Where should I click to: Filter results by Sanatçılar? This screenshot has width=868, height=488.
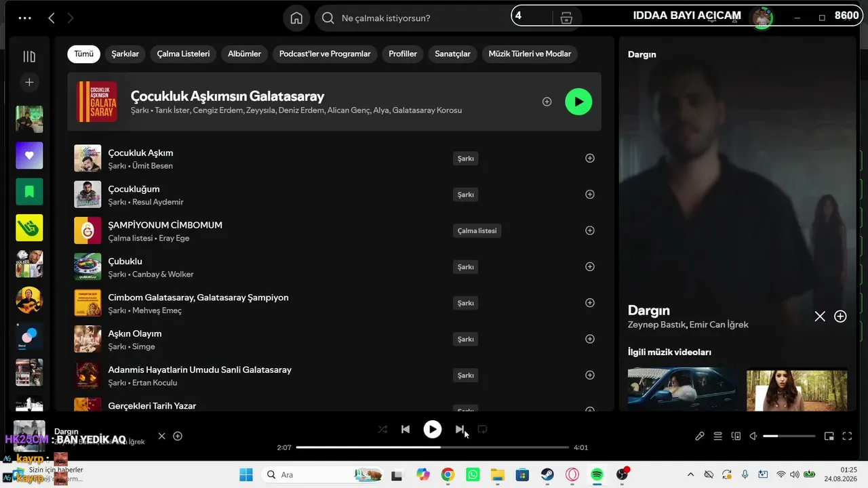452,54
